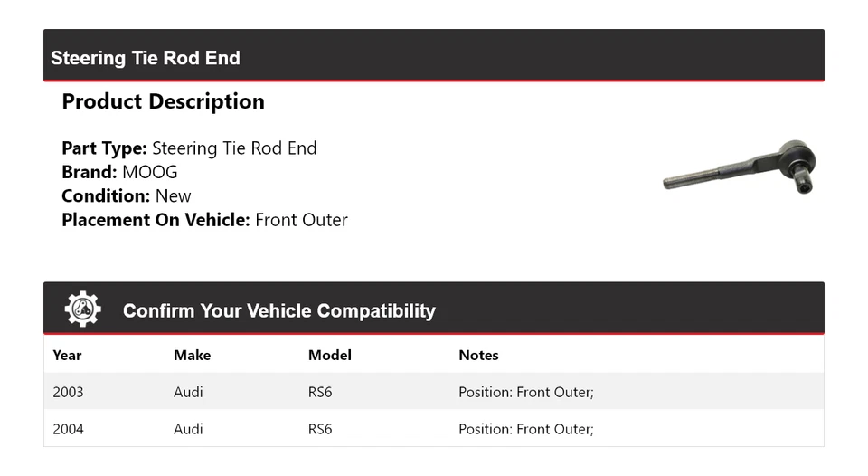The image size is (868, 476).
Task: Select the 2003 year cell
Action: [x=68, y=392]
